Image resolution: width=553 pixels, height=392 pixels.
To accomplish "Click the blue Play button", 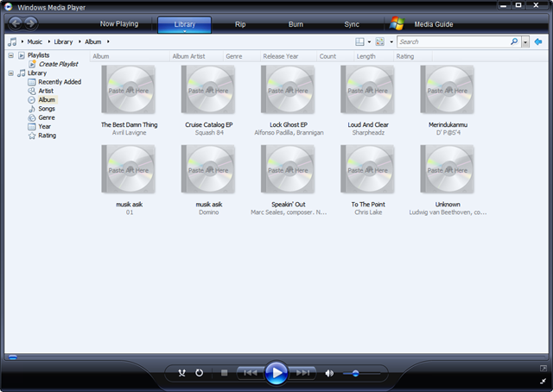I will pos(276,373).
